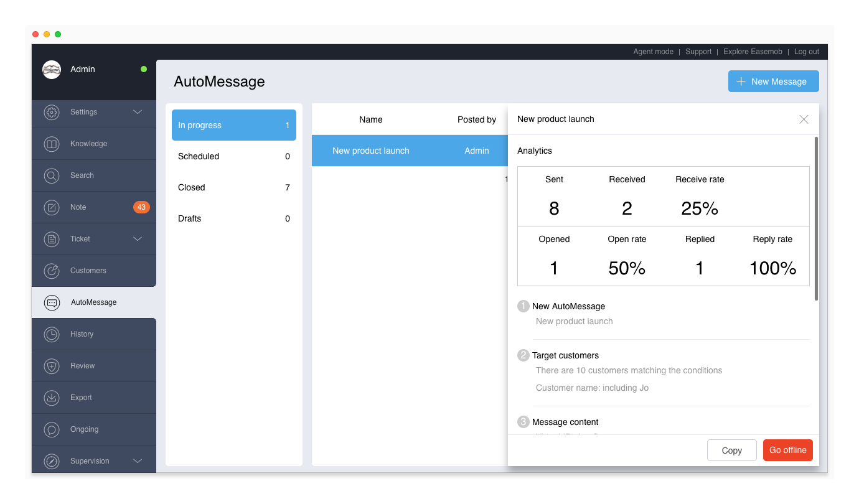The width and height of the screenshot is (859, 504).
Task: Click the Admin profile avatar
Action: (x=52, y=70)
